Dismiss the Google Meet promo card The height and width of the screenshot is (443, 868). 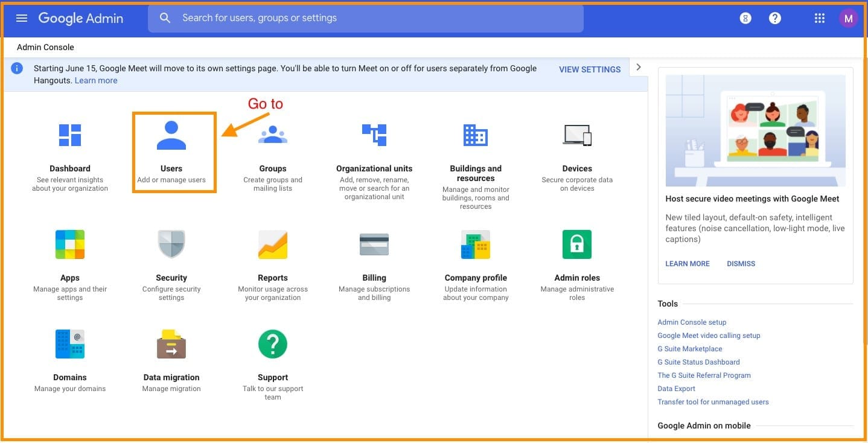pos(741,264)
